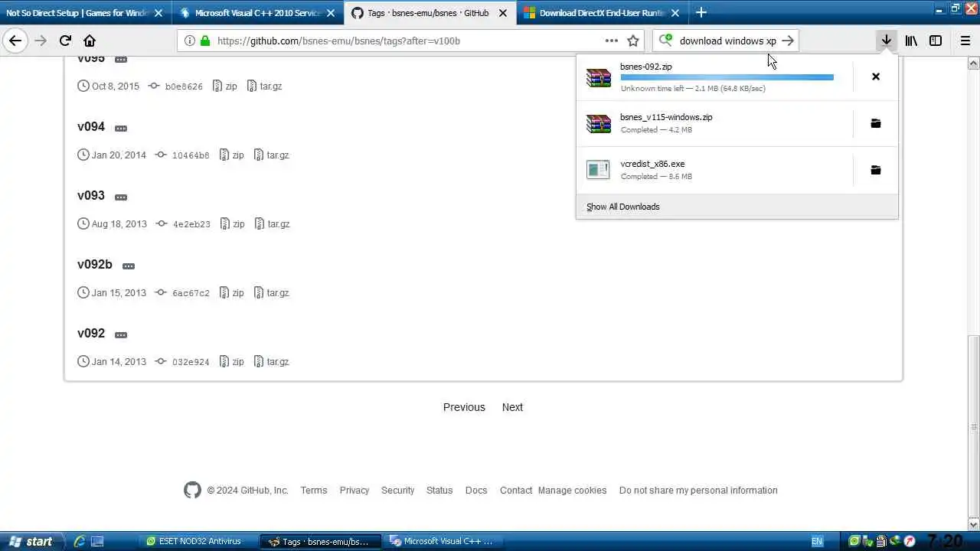Switch to Microsoft Visual C++ 2010 tab
Screen dimensions: 980x551
point(257,12)
